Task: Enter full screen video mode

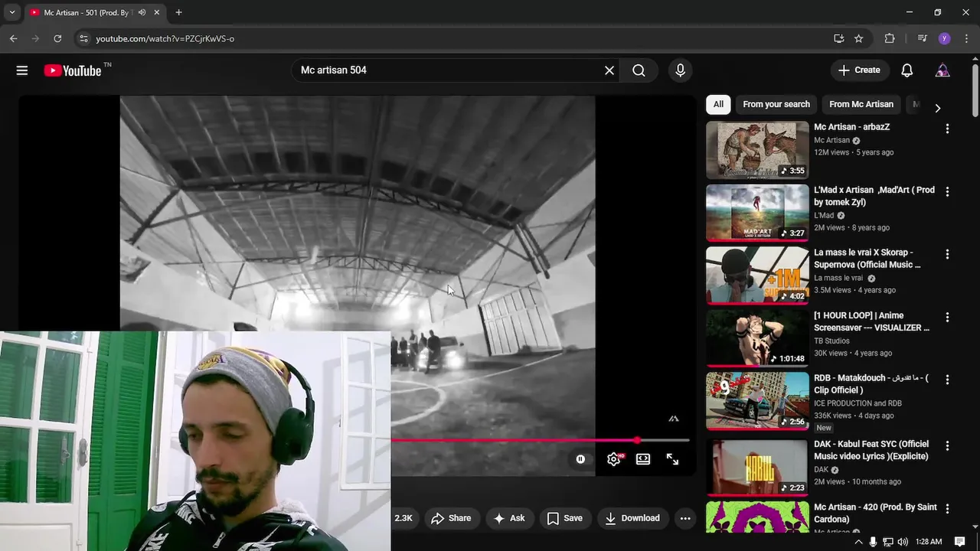Action: [x=672, y=459]
